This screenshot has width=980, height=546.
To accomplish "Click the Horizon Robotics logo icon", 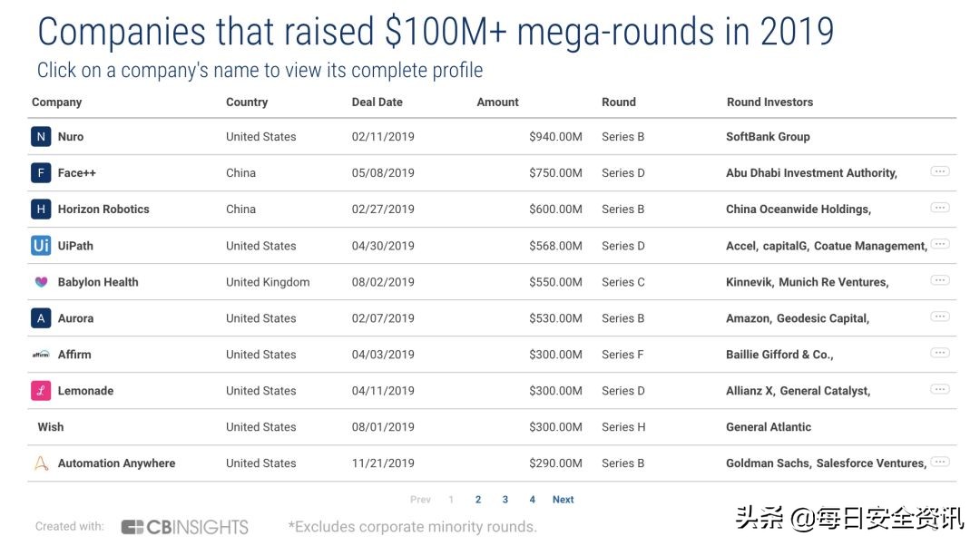I will [41, 210].
